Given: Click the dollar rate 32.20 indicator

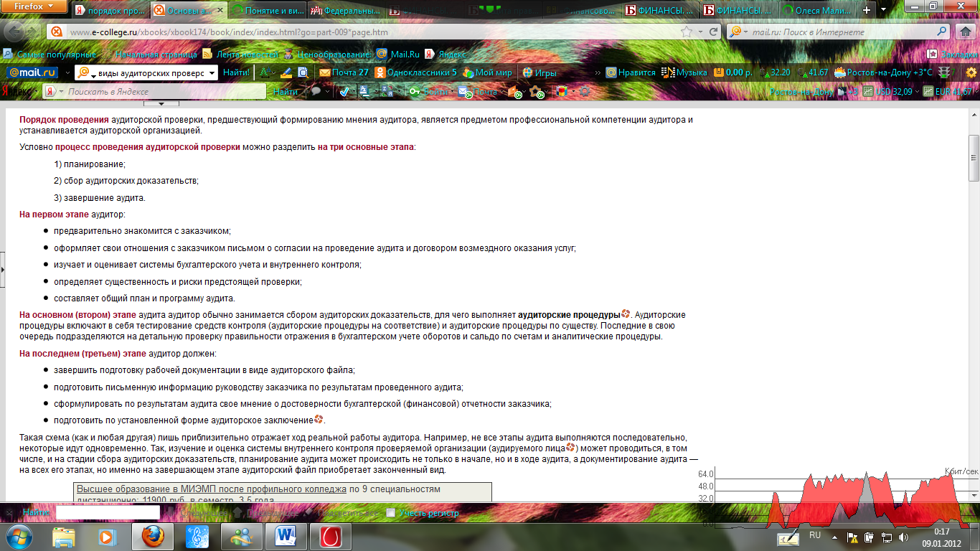Looking at the screenshot, I should coord(775,72).
